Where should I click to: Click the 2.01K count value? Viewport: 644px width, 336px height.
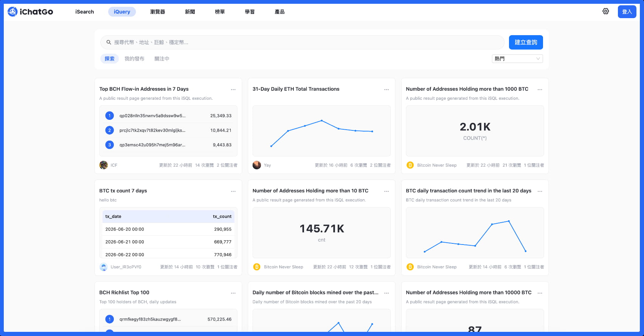point(475,127)
